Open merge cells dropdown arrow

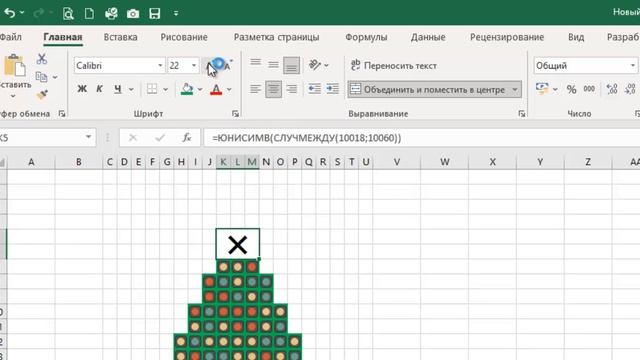[515, 89]
